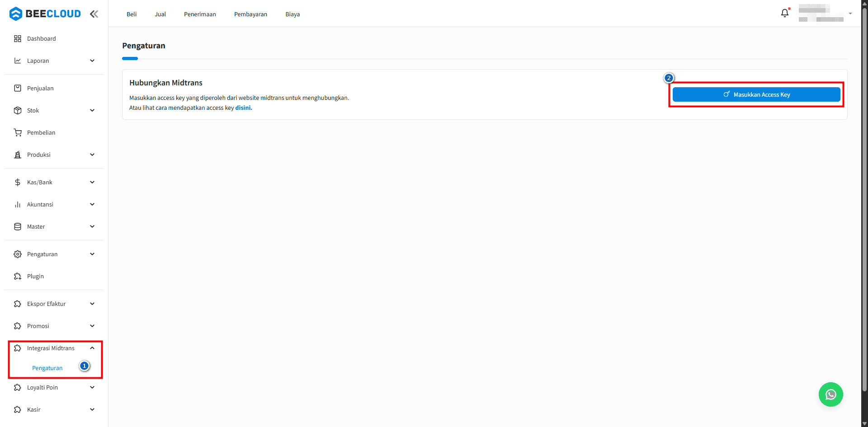Click the Plugin puzzle icon

coord(18,276)
